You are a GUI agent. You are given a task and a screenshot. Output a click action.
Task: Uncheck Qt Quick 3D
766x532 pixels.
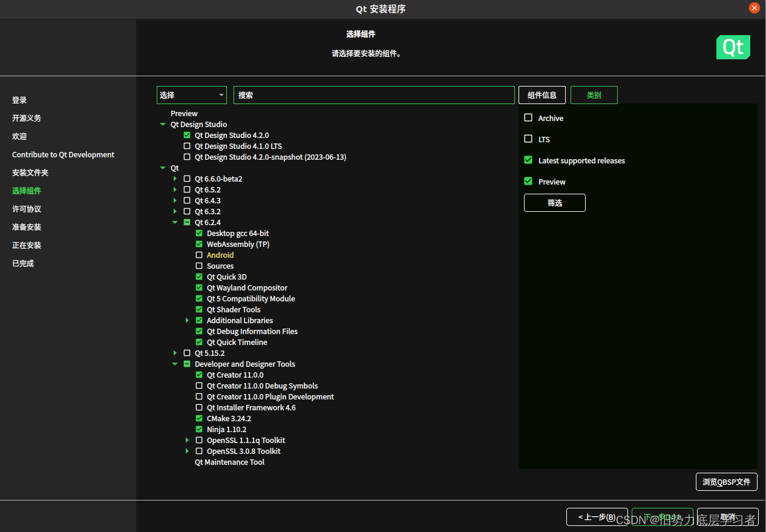coord(199,277)
